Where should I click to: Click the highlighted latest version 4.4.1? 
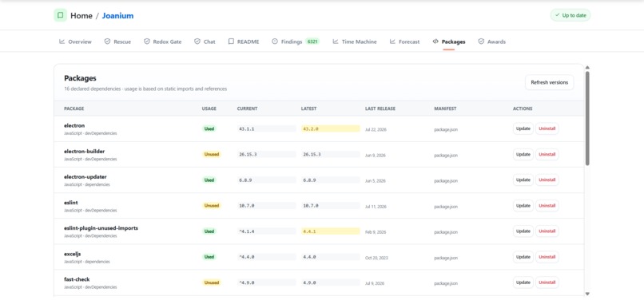(x=330, y=231)
